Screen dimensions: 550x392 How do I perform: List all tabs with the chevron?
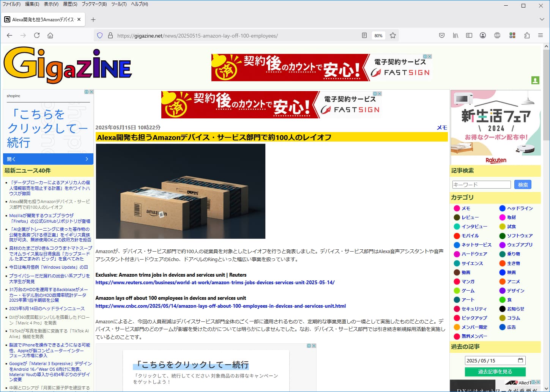542,19
